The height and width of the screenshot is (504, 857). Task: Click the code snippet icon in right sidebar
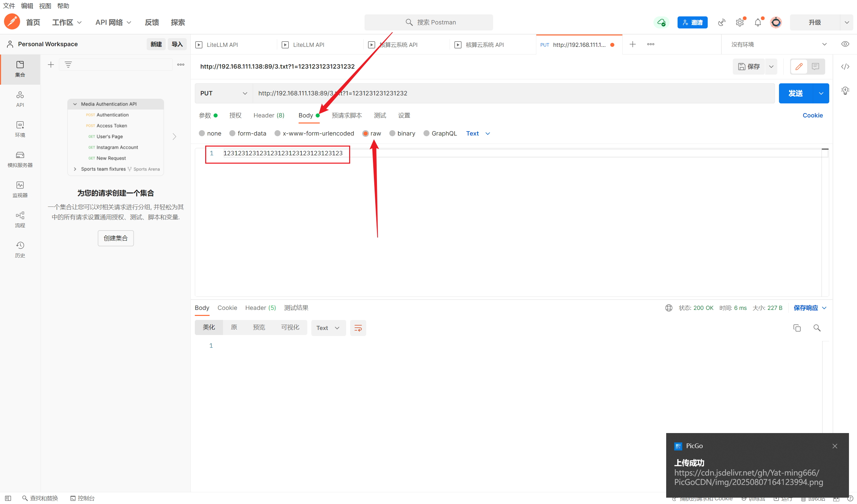[845, 67]
